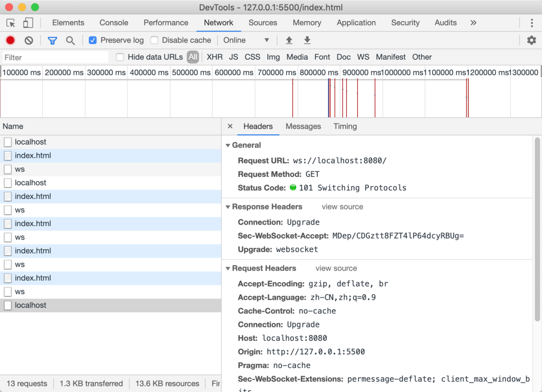This screenshot has width=542, height=392.
Task: Filter requests by Other
Action: coord(422,57)
